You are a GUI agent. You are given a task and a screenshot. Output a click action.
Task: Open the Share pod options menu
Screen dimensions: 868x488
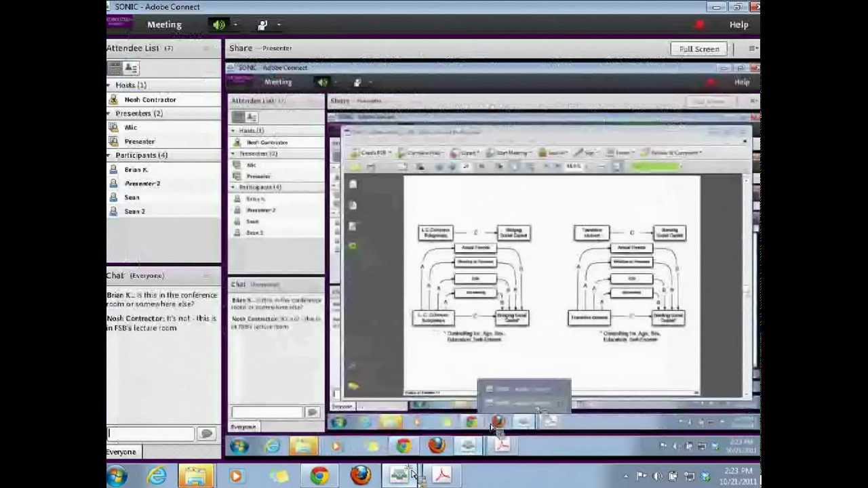[752, 49]
